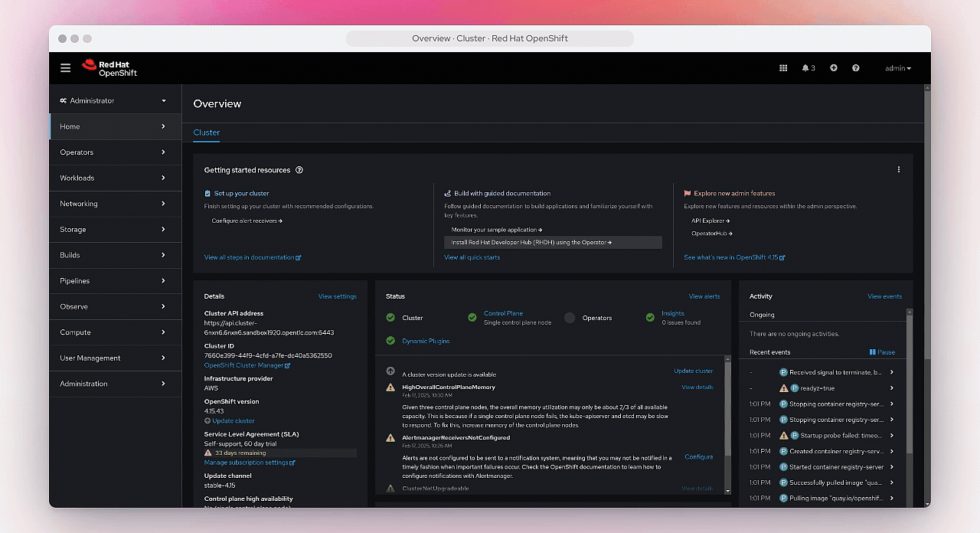Collapse the Home navigation section

115,126
